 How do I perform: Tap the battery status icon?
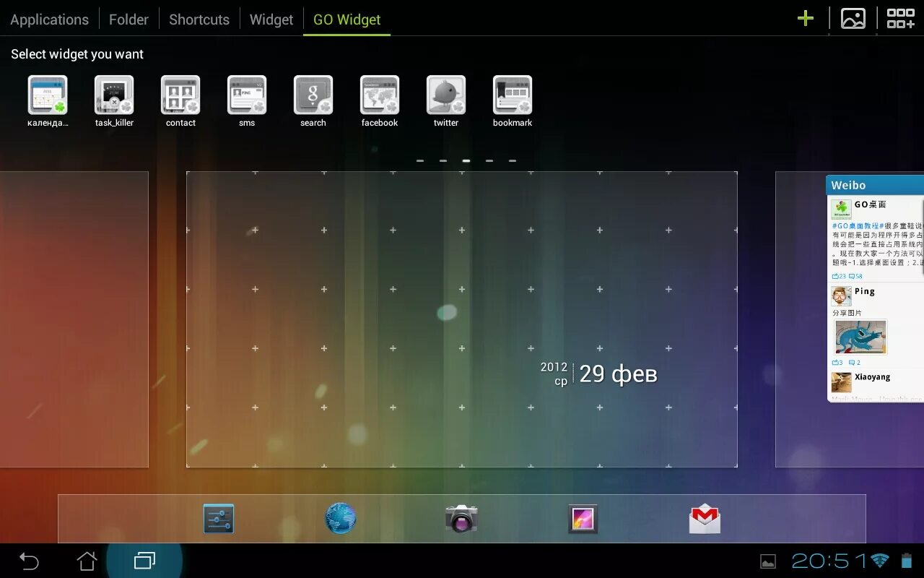pos(907,560)
